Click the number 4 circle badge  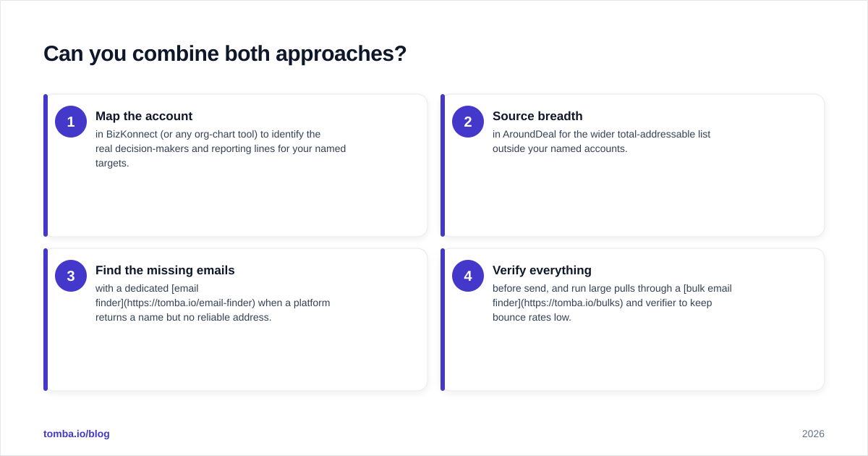[468, 276]
